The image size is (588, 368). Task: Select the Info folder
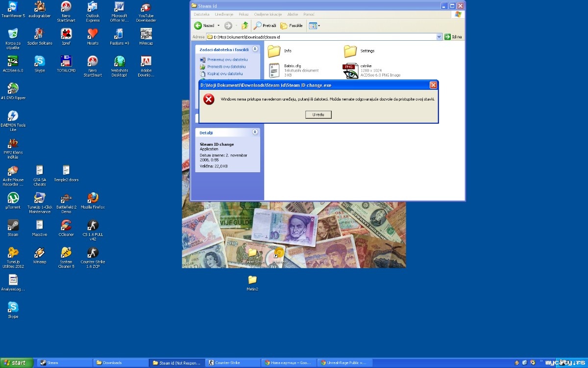click(280, 51)
